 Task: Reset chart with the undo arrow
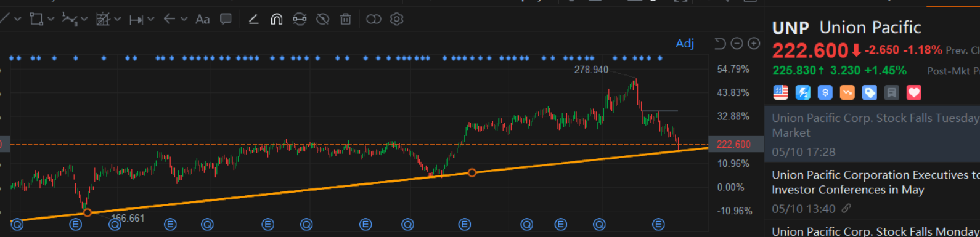(x=720, y=43)
